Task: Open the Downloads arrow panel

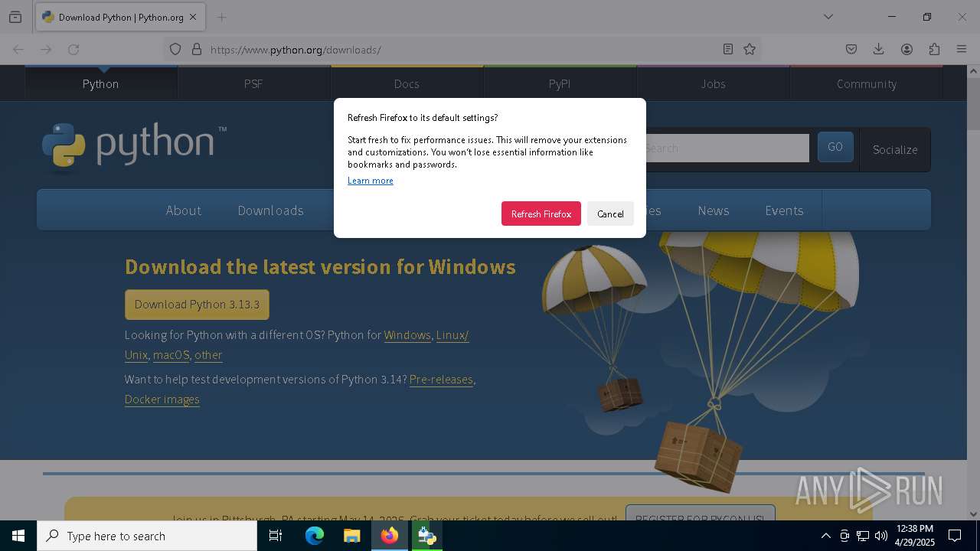Action: coord(879,49)
